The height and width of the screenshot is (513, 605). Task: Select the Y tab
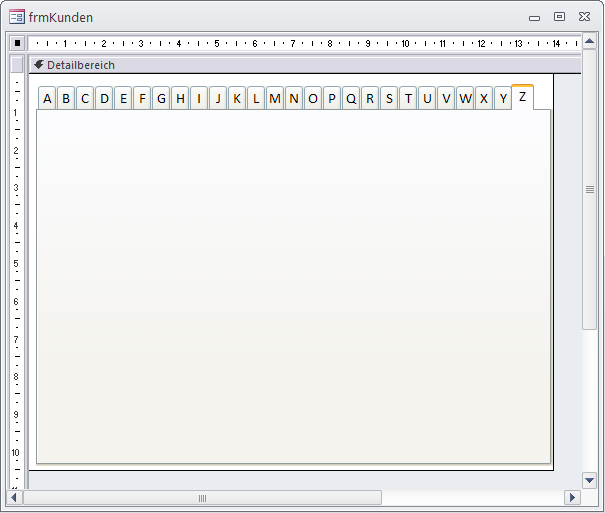point(503,98)
